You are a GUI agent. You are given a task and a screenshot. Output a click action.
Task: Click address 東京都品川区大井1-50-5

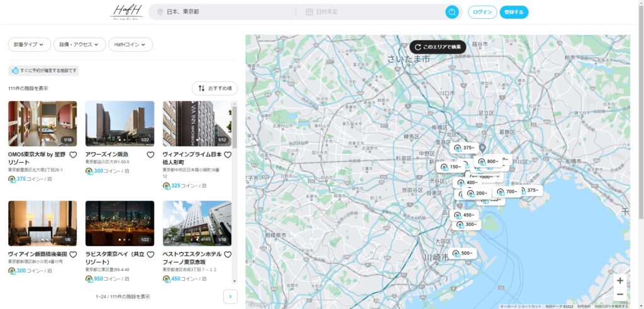107,162
